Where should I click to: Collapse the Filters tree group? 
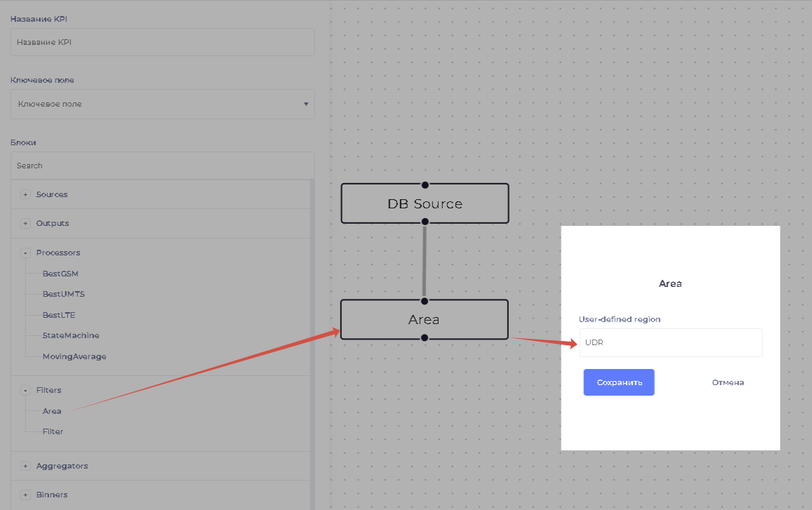(x=26, y=390)
